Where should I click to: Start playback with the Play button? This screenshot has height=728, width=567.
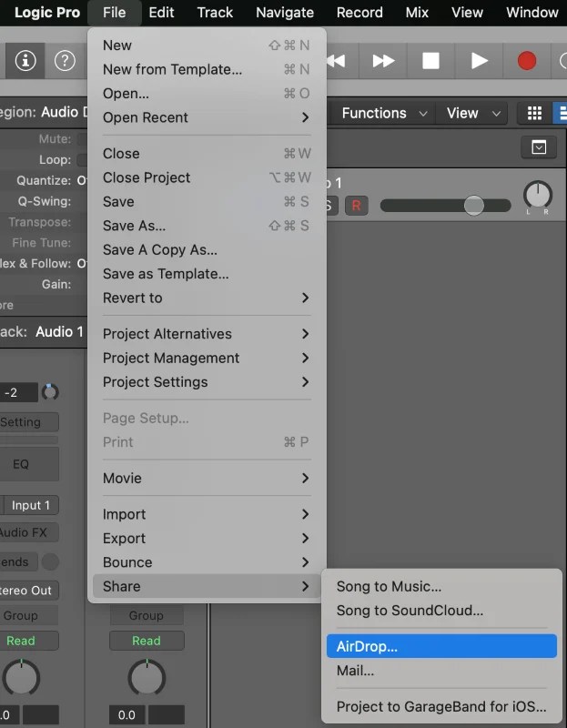(x=479, y=61)
